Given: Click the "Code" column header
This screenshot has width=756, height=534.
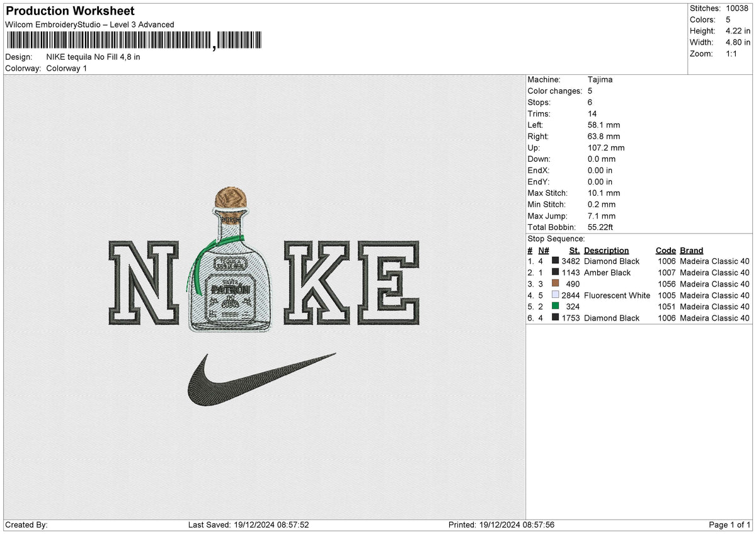Looking at the screenshot, I should click(x=665, y=250).
